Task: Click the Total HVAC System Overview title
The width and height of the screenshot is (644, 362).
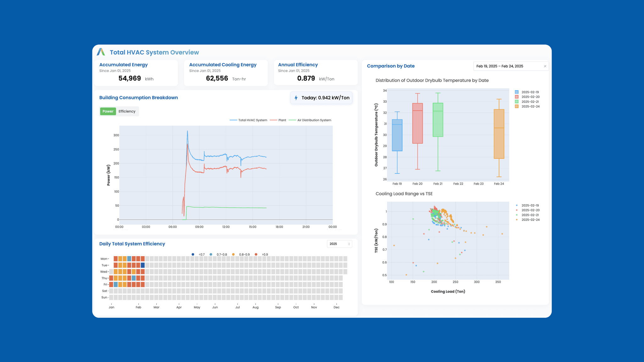Action: pyautogui.click(x=154, y=52)
